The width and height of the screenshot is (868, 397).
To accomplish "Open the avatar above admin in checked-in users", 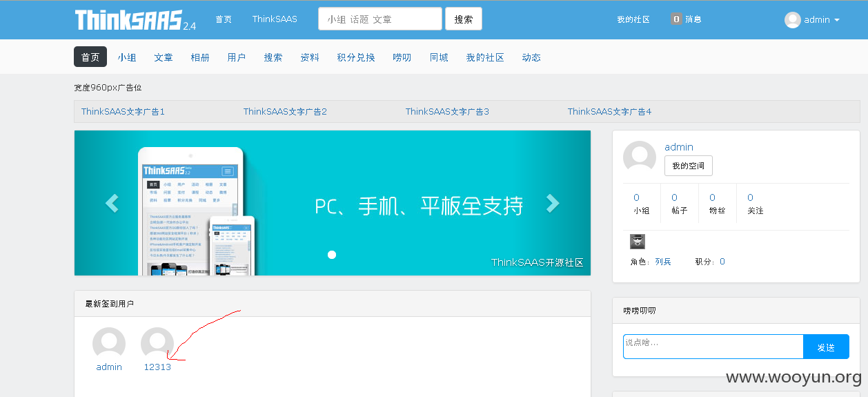I will (109, 344).
